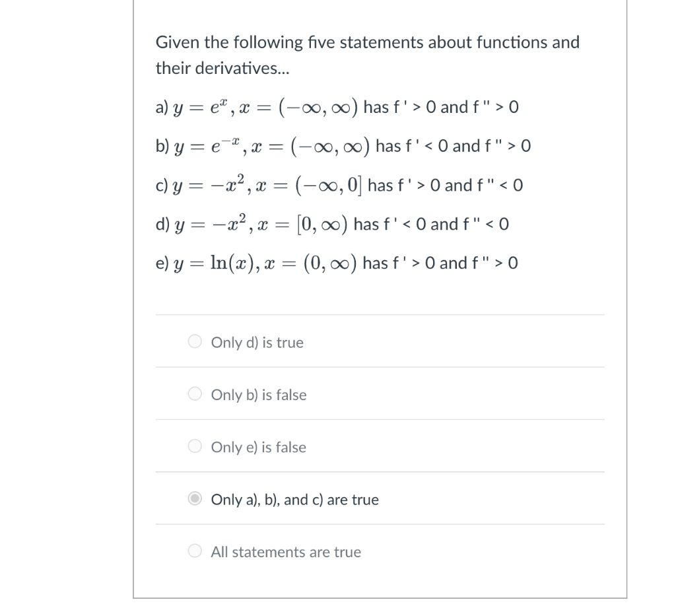Select the 'Only e) is false' radio button
The height and width of the screenshot is (616, 676).
pyautogui.click(x=195, y=446)
